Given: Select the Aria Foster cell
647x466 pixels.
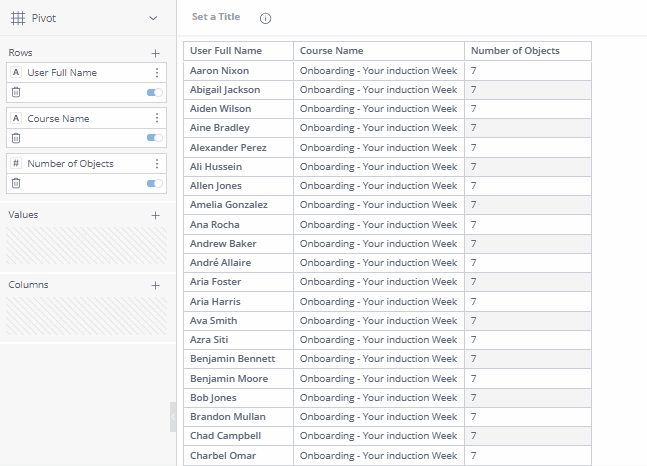Looking at the screenshot, I should click(x=238, y=281).
